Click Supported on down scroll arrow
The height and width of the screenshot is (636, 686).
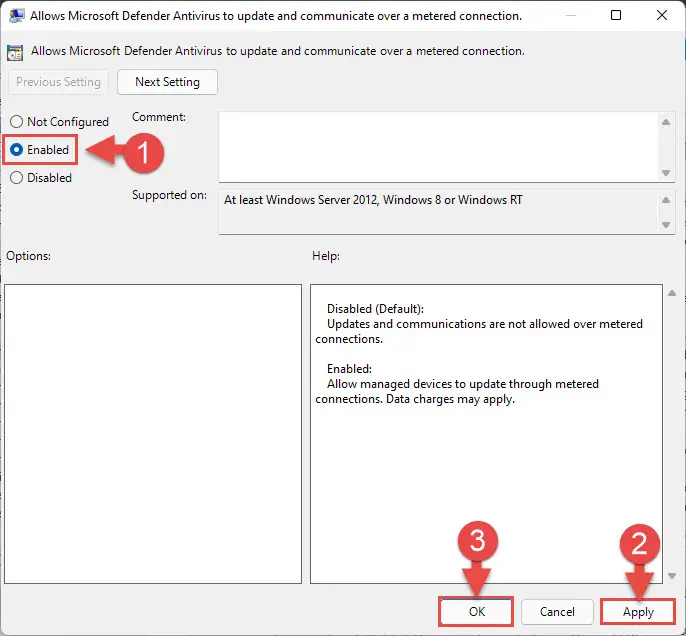coord(666,225)
